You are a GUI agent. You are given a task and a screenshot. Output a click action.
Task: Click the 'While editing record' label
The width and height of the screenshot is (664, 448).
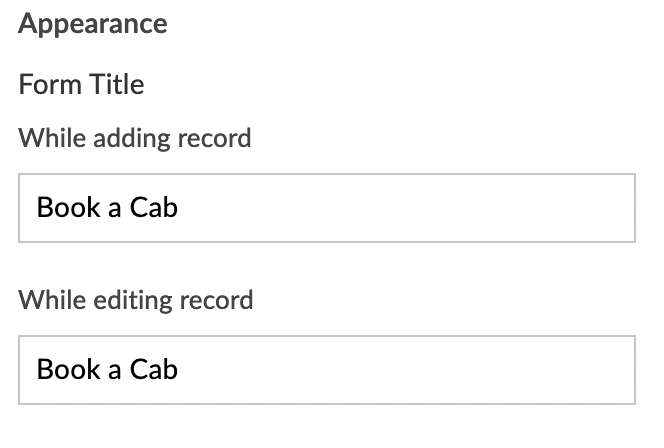[x=135, y=299]
